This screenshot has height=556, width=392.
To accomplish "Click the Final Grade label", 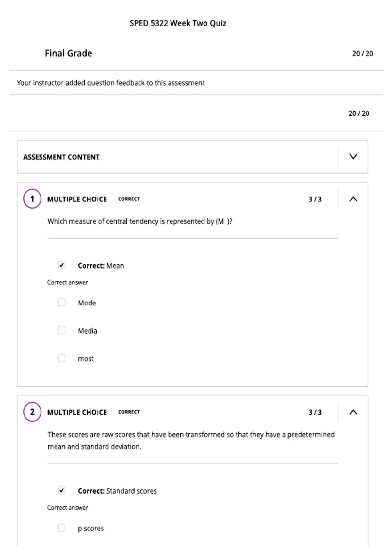I will (68, 53).
